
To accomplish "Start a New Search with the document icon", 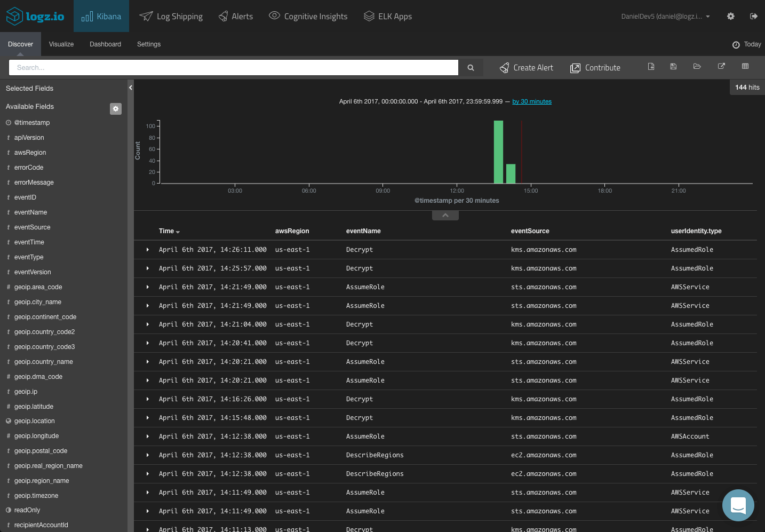I will pos(651,66).
